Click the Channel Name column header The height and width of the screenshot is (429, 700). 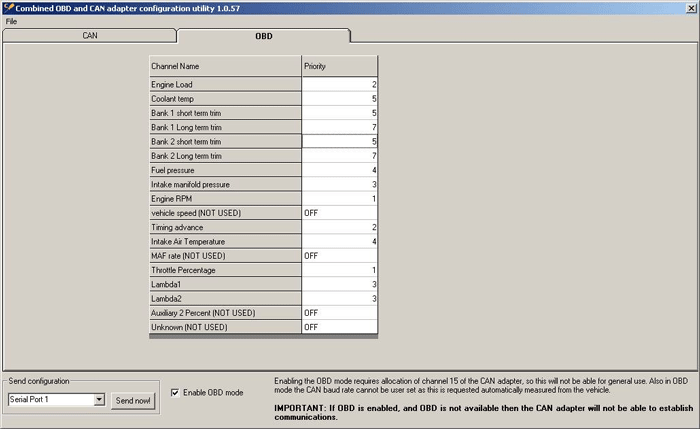pos(225,66)
